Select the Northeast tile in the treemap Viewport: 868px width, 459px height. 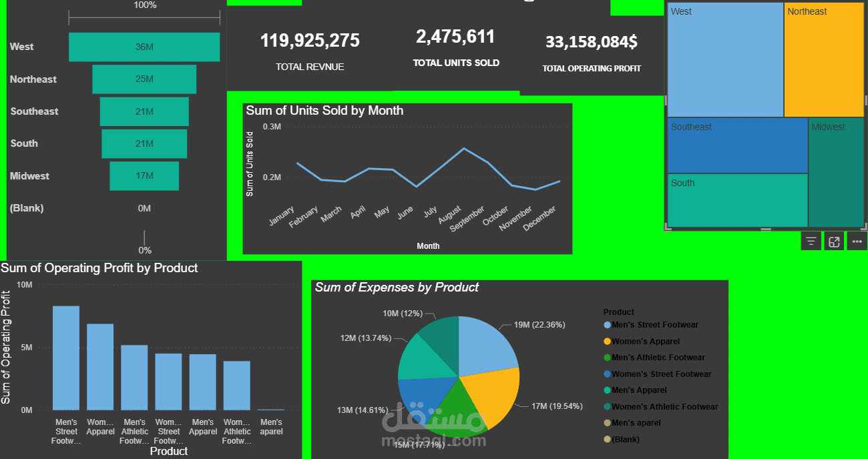click(x=824, y=60)
